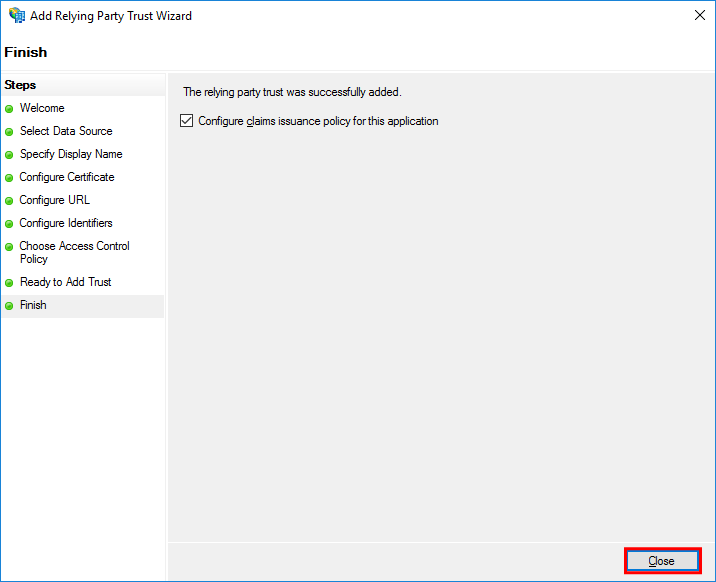The width and height of the screenshot is (716, 582).
Task: Select the Finish step in sidebar
Action: point(33,305)
